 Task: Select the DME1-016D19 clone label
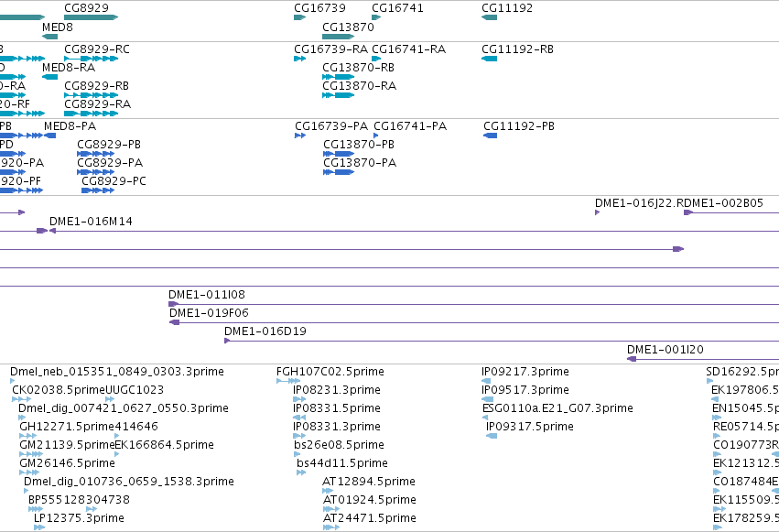pos(265,331)
